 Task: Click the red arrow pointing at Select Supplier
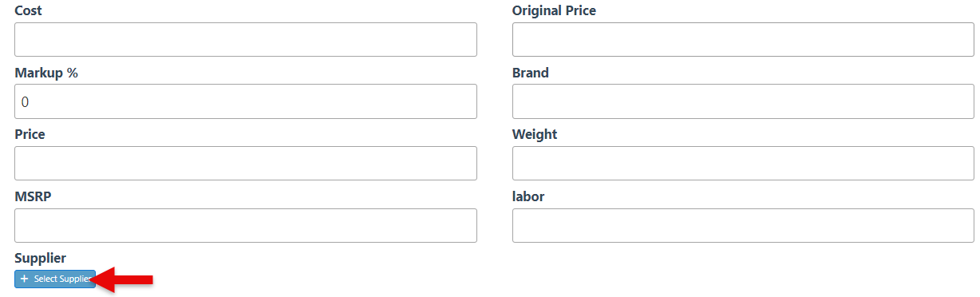pyautogui.click(x=121, y=279)
